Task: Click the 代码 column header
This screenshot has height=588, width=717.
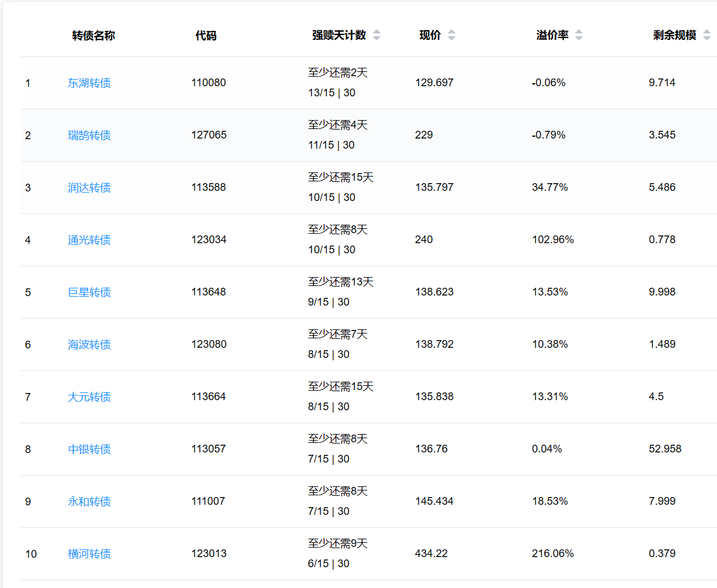Action: (x=206, y=36)
